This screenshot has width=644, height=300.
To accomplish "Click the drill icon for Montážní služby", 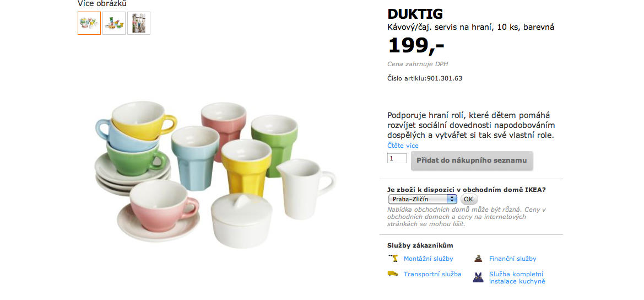I will [393, 259].
